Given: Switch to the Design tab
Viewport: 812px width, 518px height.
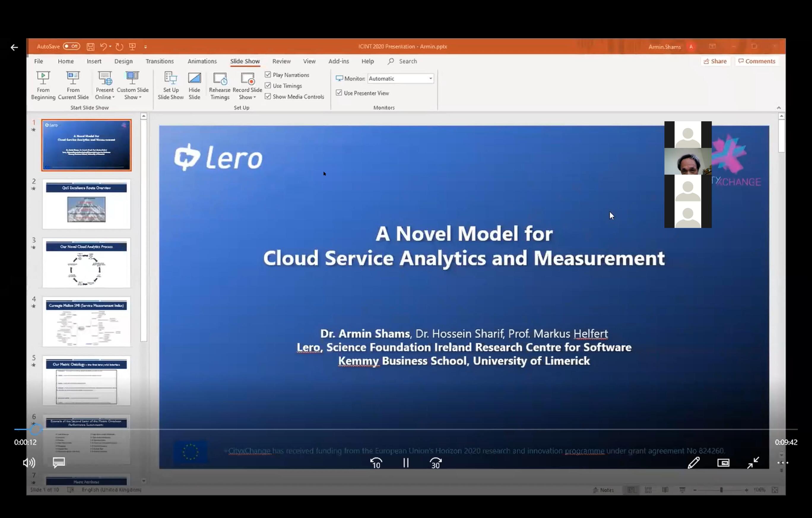Looking at the screenshot, I should pyautogui.click(x=123, y=61).
